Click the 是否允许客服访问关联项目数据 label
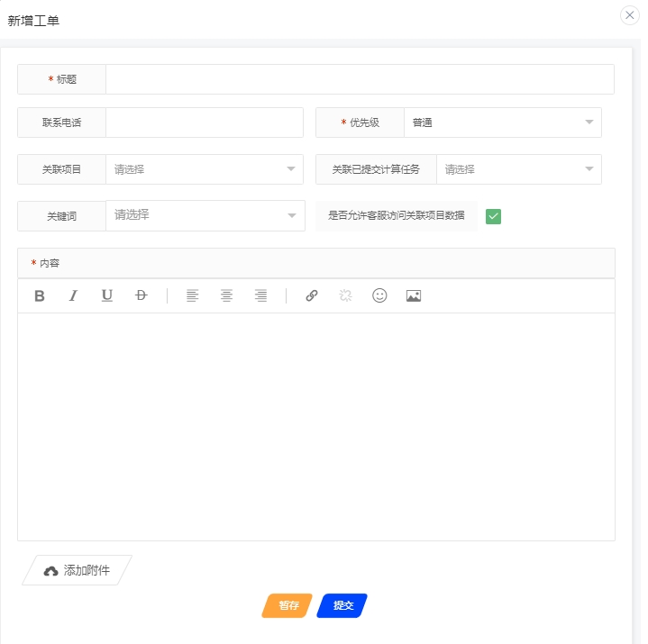The image size is (648, 644). [396, 215]
